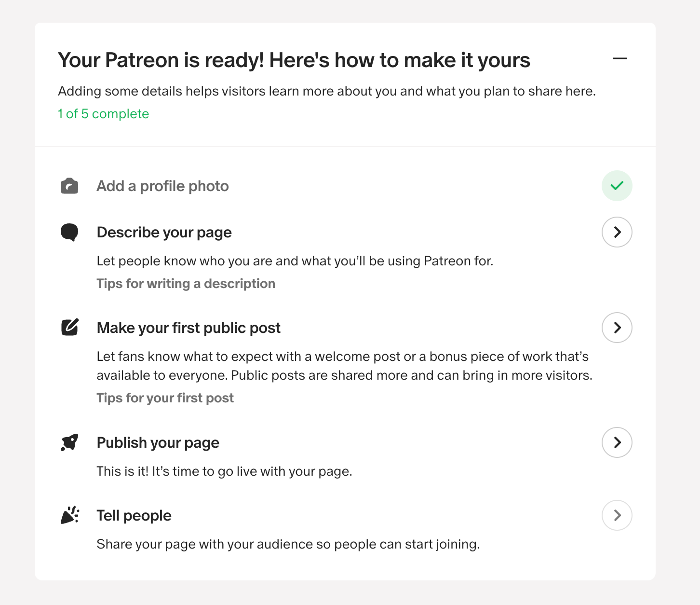Viewport: 700px width, 605px height.
Task: Expand the Tell people step
Action: click(617, 515)
